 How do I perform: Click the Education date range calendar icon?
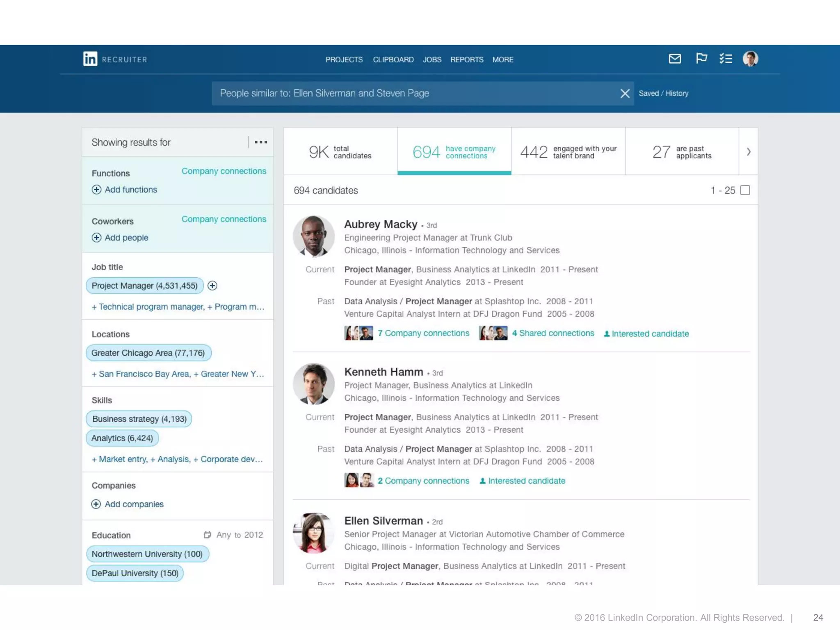point(208,535)
